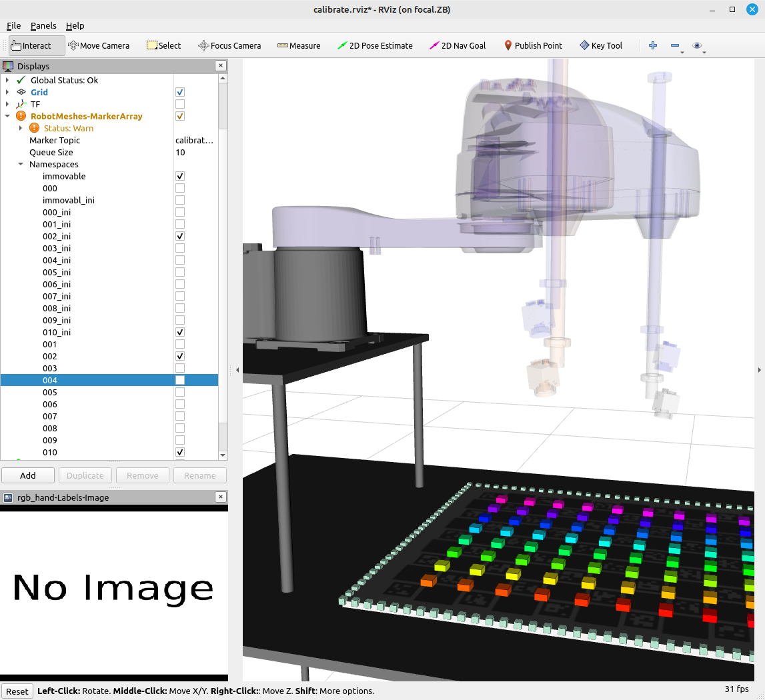The width and height of the screenshot is (765, 700).
Task: Click the Focus Camera tool
Action: [x=229, y=45]
